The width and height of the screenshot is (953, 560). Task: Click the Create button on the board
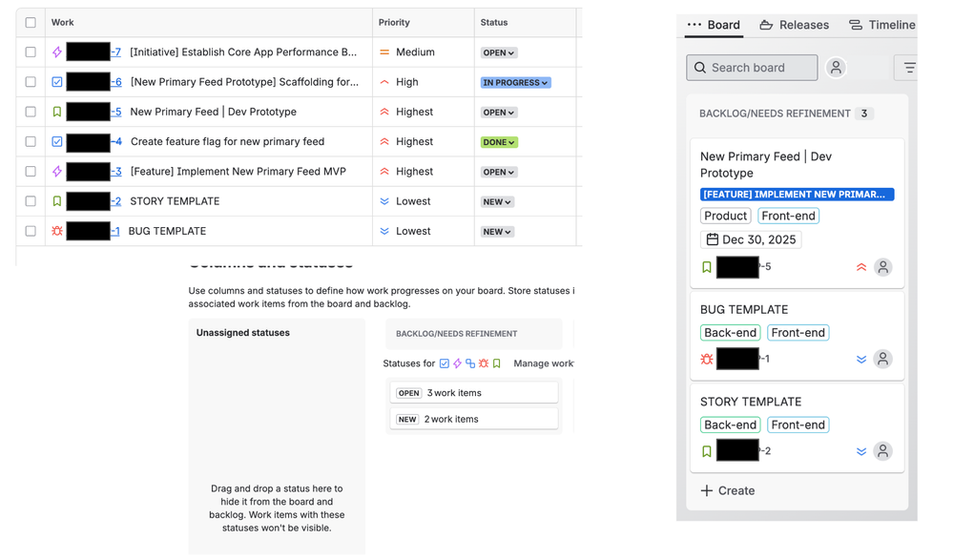click(727, 490)
